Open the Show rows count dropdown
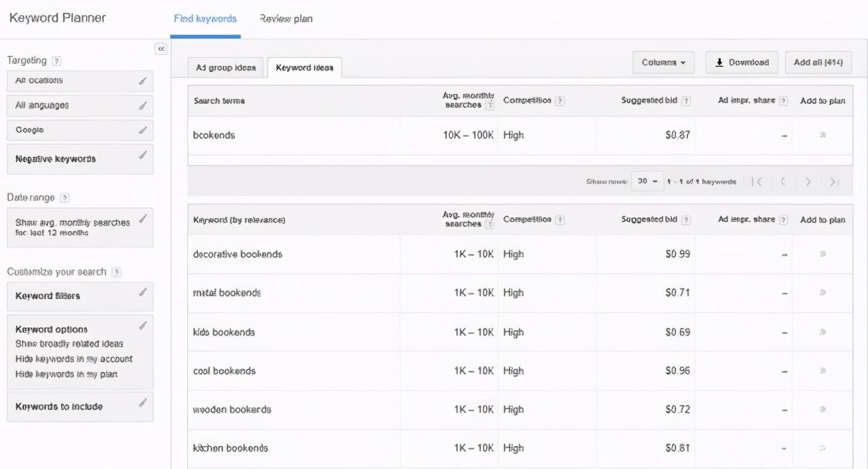 [x=647, y=182]
